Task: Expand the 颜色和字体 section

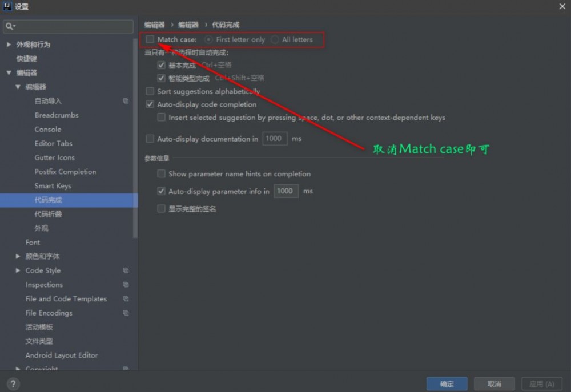Action: click(18, 256)
